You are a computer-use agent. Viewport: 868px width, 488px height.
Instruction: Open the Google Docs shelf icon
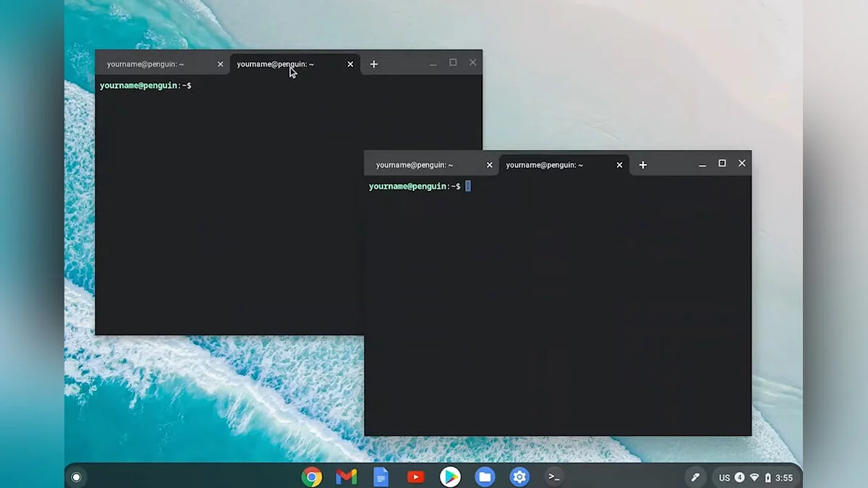[x=381, y=477]
